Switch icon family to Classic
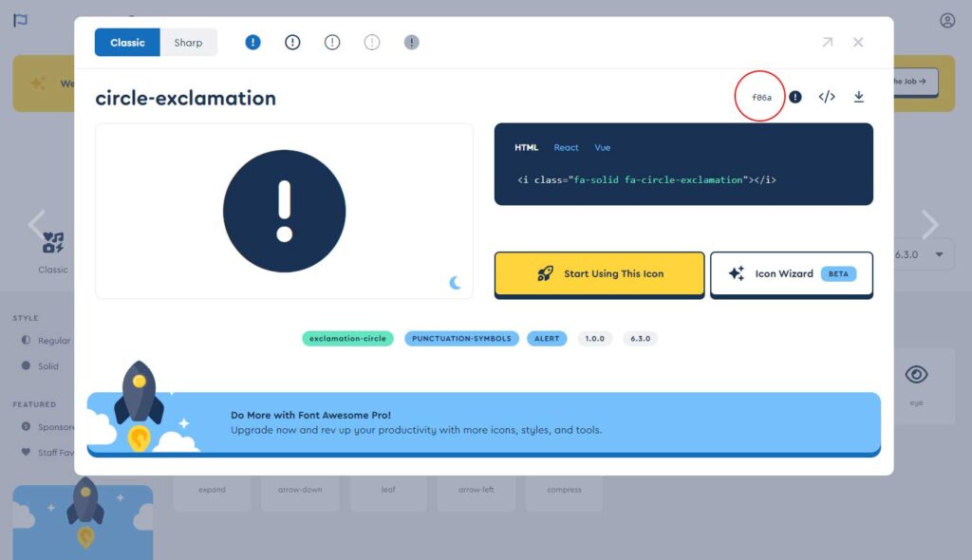972x560 pixels. (127, 43)
